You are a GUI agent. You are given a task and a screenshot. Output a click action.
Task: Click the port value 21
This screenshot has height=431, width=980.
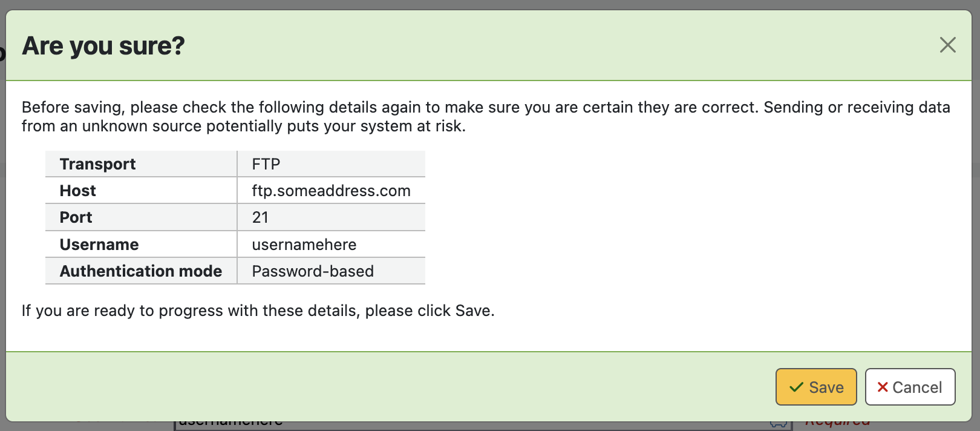[260, 217]
